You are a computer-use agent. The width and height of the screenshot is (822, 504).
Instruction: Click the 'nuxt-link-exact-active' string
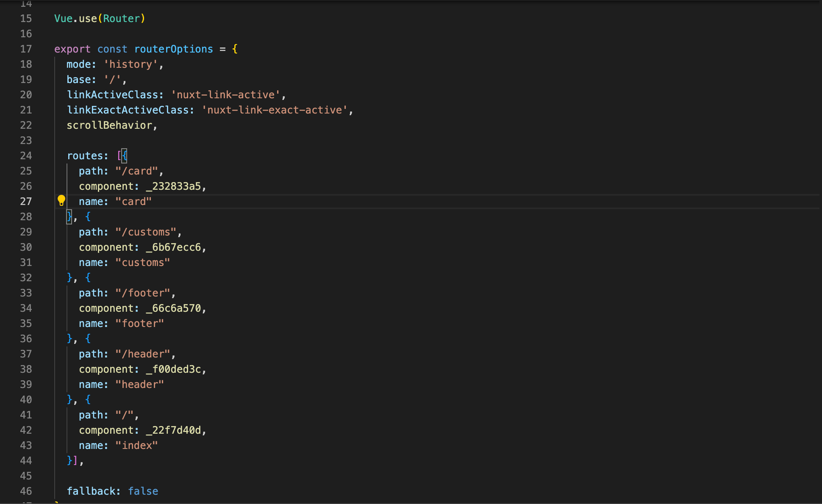(x=275, y=110)
